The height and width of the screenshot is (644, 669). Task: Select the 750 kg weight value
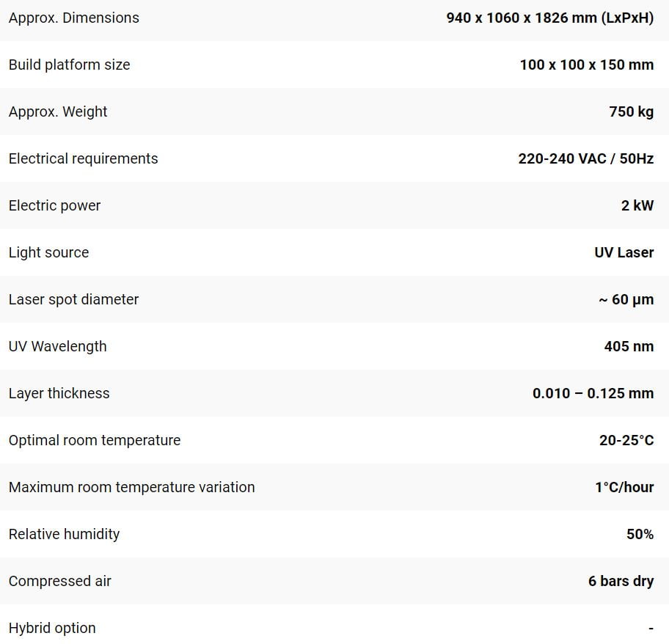[631, 111]
